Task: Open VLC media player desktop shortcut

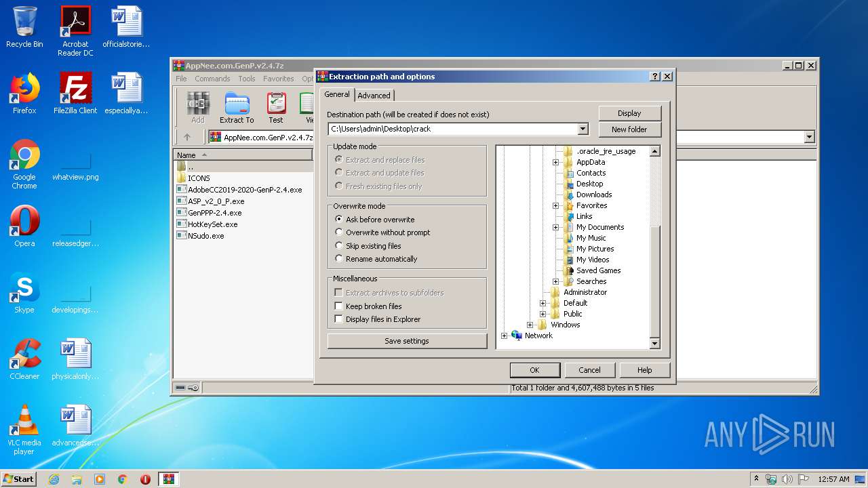Action: click(x=24, y=430)
